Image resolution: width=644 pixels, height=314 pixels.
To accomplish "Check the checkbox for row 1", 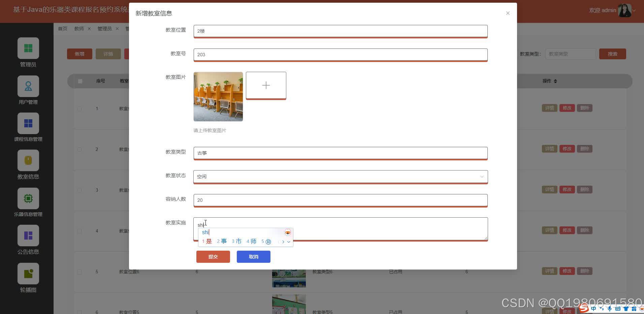I will coord(79,109).
